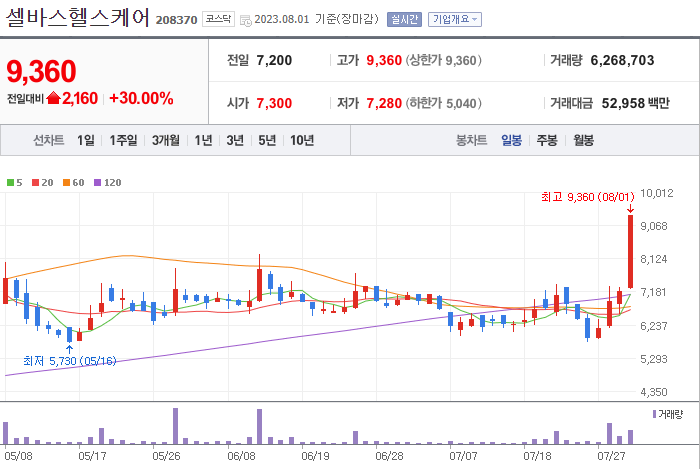Viewport: 700px width, 469px height.
Task: Click the 07/18 date axis label
Action: [537, 456]
